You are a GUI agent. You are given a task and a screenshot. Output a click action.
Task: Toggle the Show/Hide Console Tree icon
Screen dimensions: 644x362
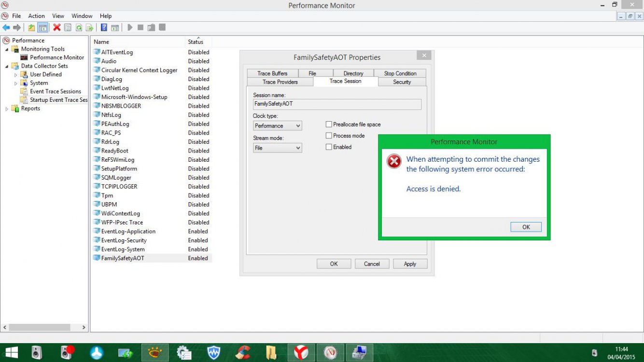click(42, 28)
